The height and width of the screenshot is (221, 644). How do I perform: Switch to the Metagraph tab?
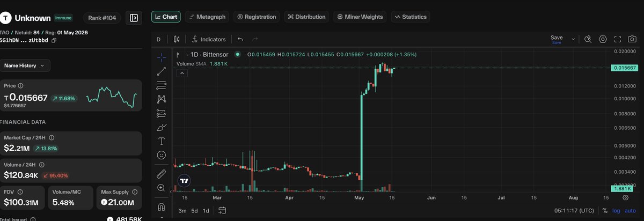point(208,17)
